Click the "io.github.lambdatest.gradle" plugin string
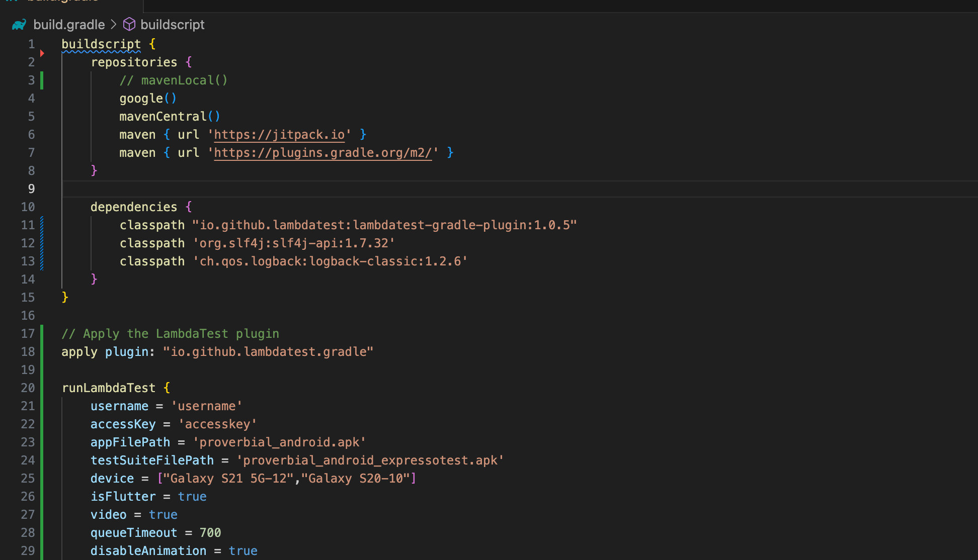This screenshot has height=560, width=978. (x=268, y=352)
